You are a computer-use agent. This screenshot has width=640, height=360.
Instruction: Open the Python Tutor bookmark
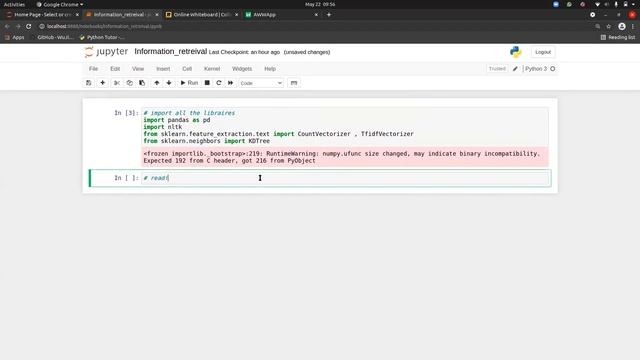tap(102, 37)
